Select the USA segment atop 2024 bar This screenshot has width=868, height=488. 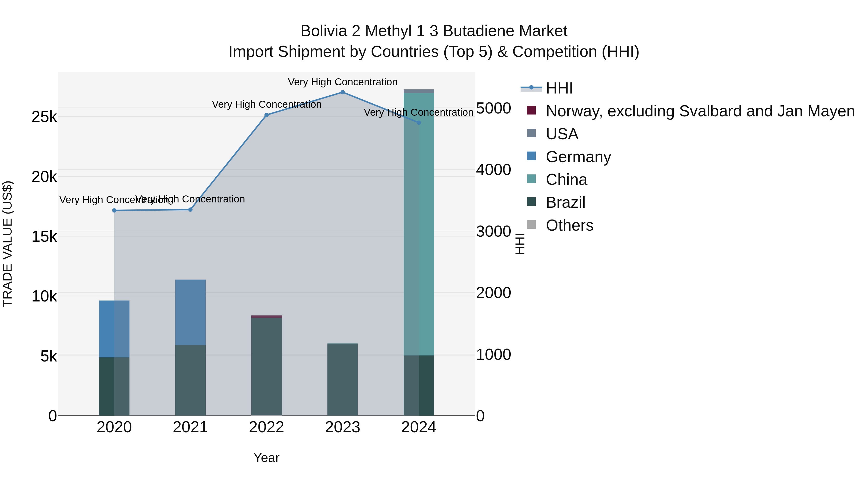tap(419, 91)
